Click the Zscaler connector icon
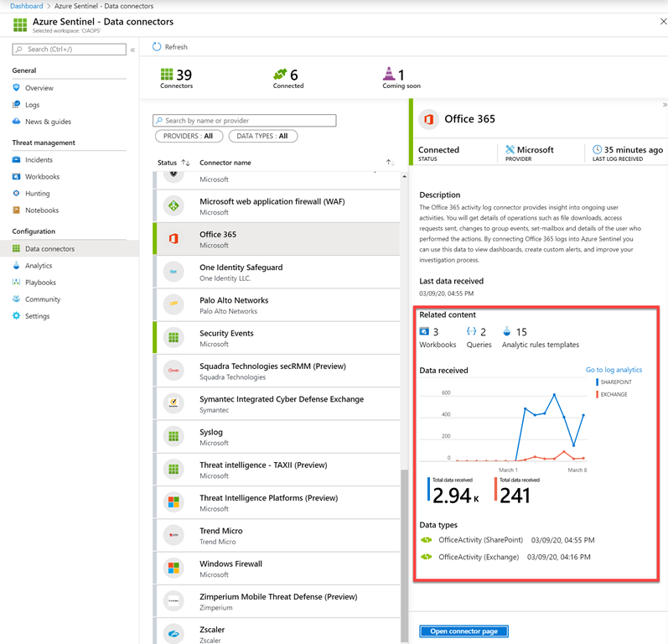Viewport: 668px width, 644px height. pyautogui.click(x=173, y=634)
